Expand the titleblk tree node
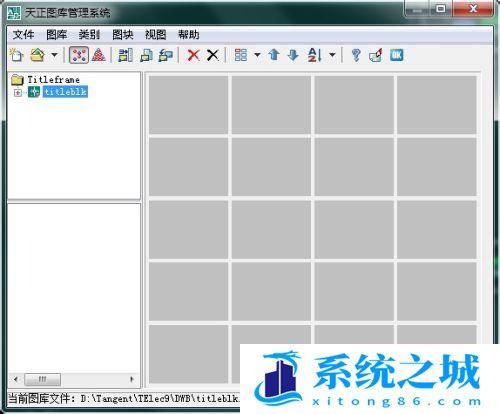The height and width of the screenshot is (414, 500). 18,92
